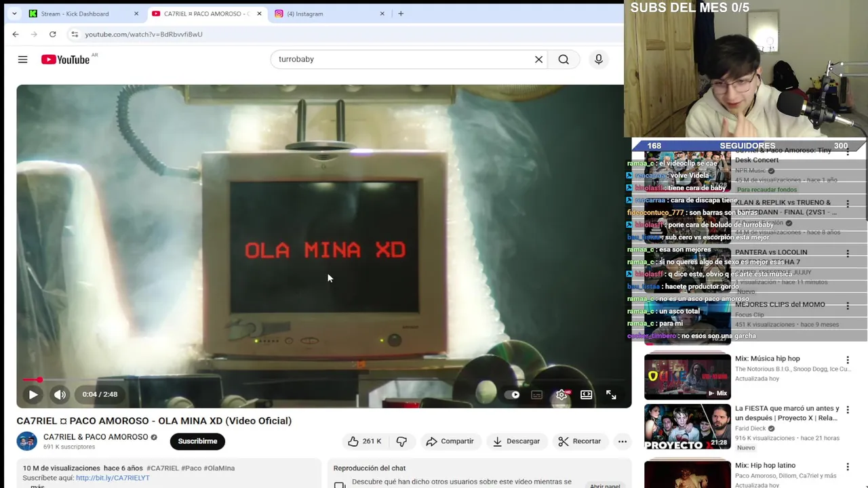Screen dimensions: 868x488
Task: Open the Mix: Música hip hop thumbnail
Action: (688, 377)
